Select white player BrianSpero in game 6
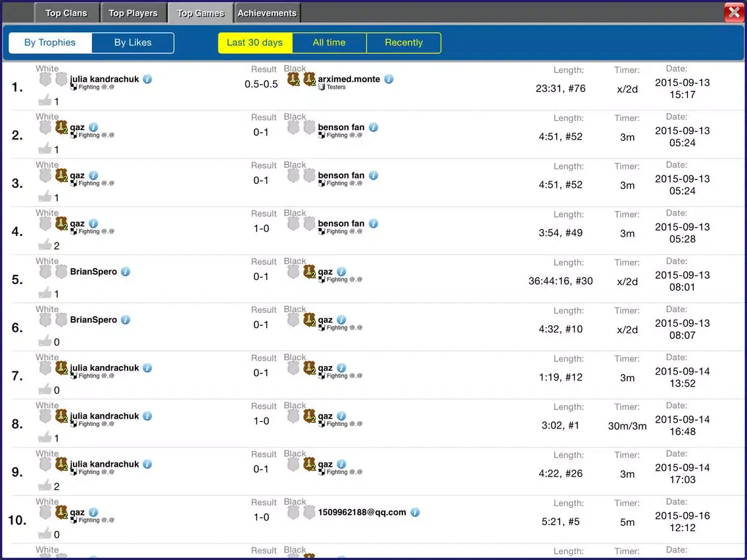This screenshot has height=560, width=747. 93,319
